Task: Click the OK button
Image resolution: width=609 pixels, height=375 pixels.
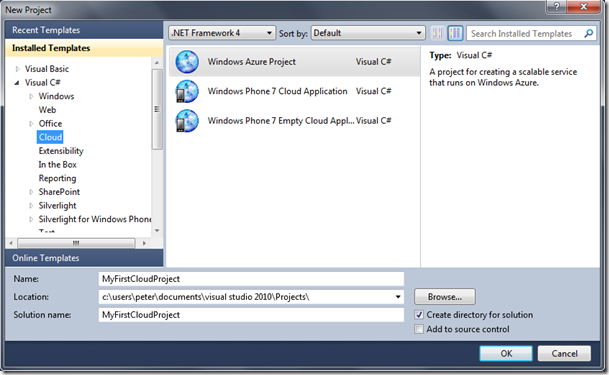Action: 506,354
